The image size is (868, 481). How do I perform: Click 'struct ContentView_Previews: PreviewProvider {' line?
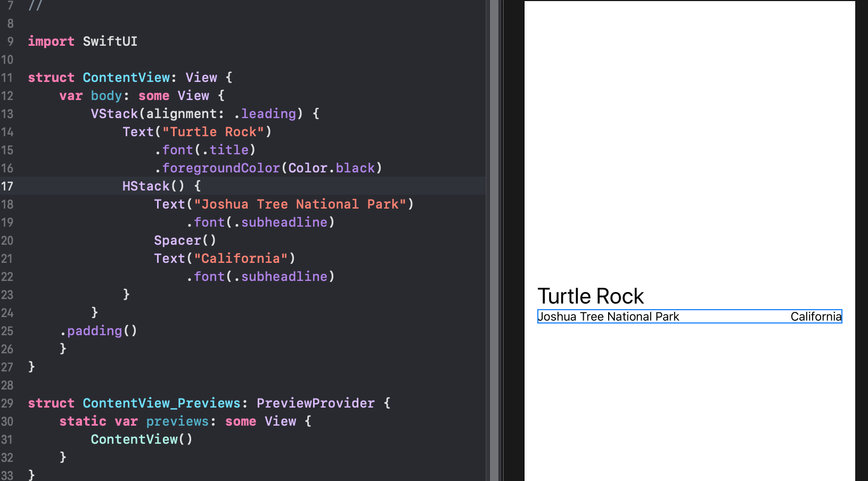(x=209, y=403)
